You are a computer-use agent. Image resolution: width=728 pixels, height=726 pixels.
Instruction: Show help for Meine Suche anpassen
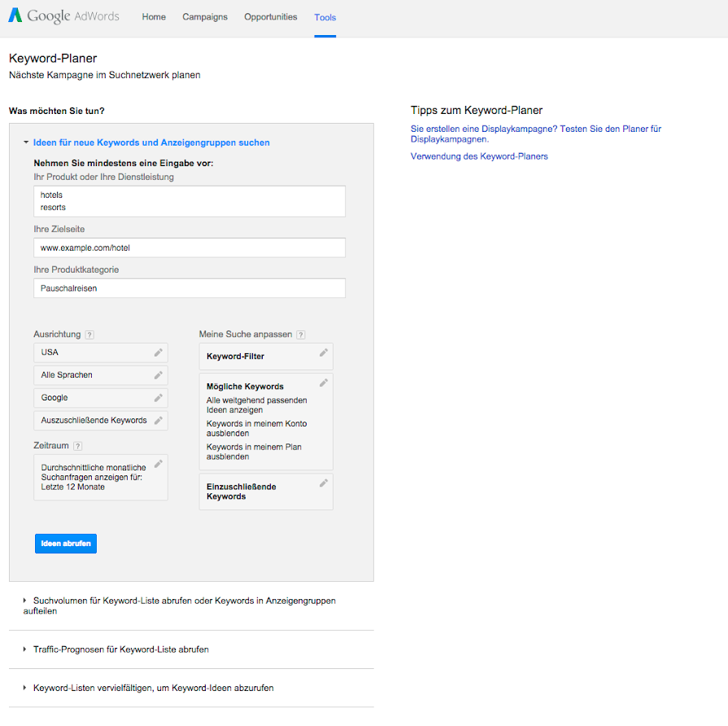click(x=301, y=335)
